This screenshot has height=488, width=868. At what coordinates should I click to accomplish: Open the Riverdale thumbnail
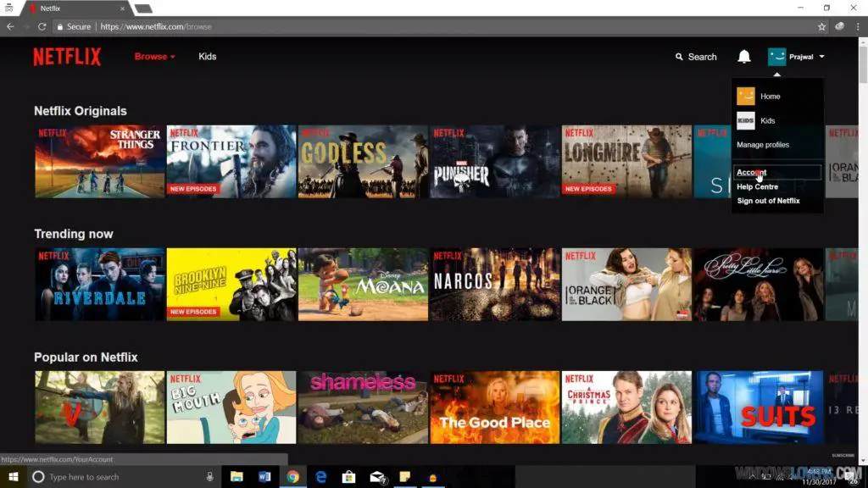pyautogui.click(x=100, y=285)
